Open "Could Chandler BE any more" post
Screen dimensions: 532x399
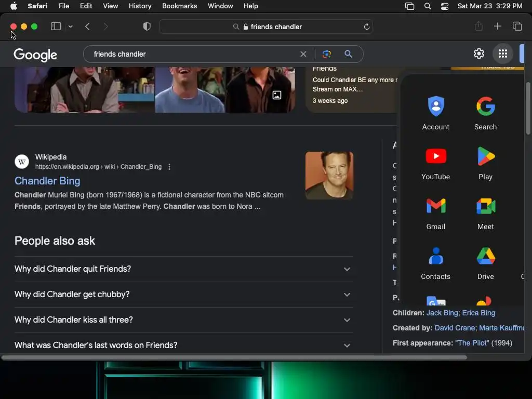[354, 85]
